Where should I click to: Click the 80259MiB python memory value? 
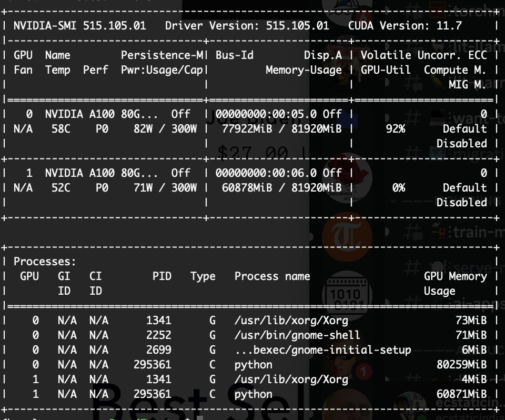point(462,365)
